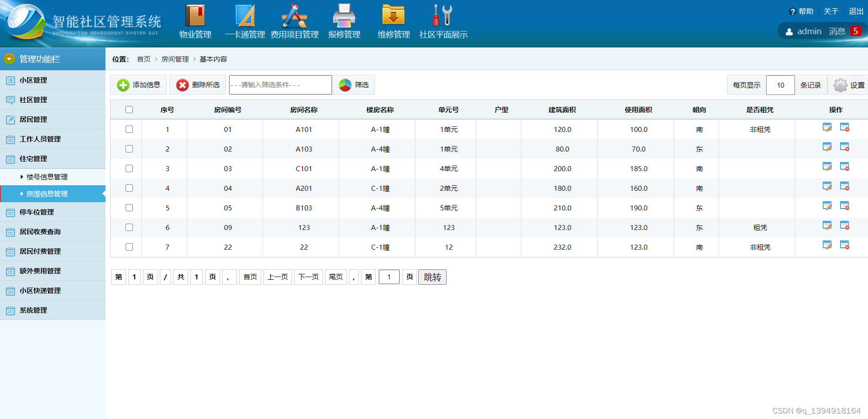Check the box for row 2 room A103
The height and width of the screenshot is (419, 868).
point(129,149)
